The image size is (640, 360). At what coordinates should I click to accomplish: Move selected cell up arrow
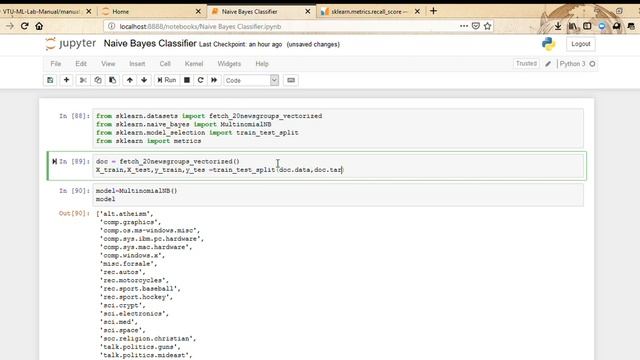coord(129,80)
